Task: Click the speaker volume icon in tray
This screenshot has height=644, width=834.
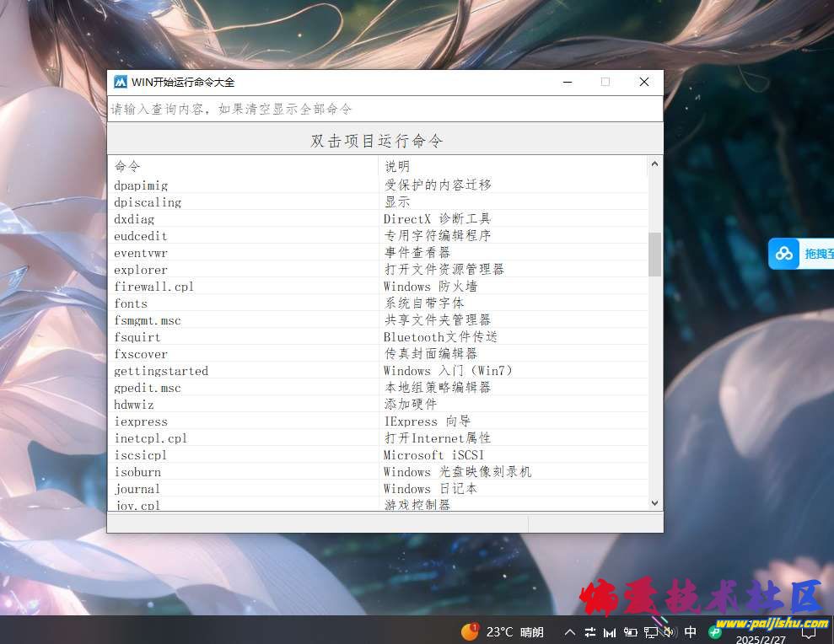Action: click(670, 631)
